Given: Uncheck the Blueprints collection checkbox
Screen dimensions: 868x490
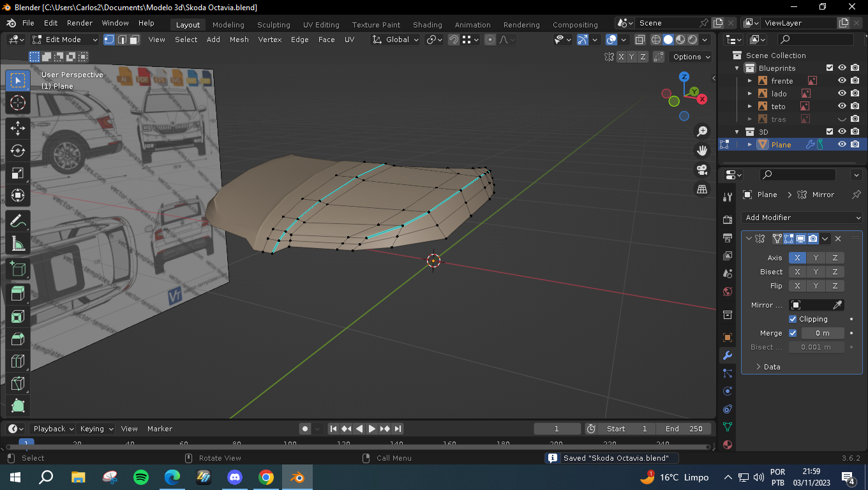Looking at the screenshot, I should pyautogui.click(x=830, y=68).
